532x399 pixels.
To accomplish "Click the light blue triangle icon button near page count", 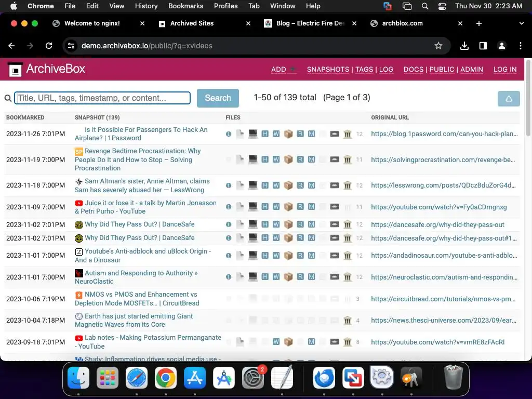I will [x=509, y=99].
